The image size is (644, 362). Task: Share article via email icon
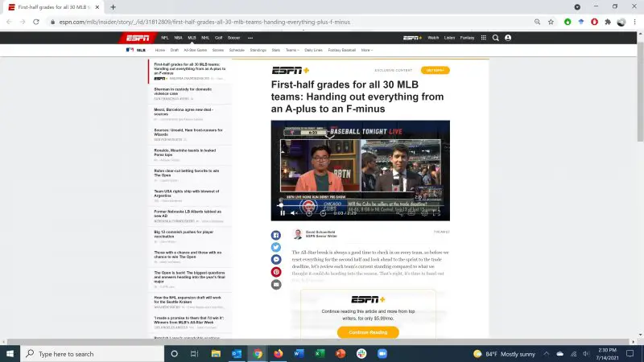tap(276, 285)
